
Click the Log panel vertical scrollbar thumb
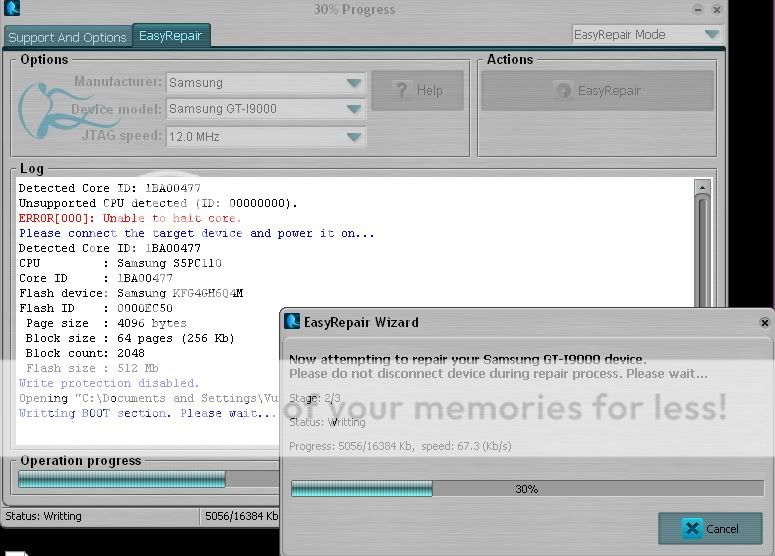click(x=702, y=251)
